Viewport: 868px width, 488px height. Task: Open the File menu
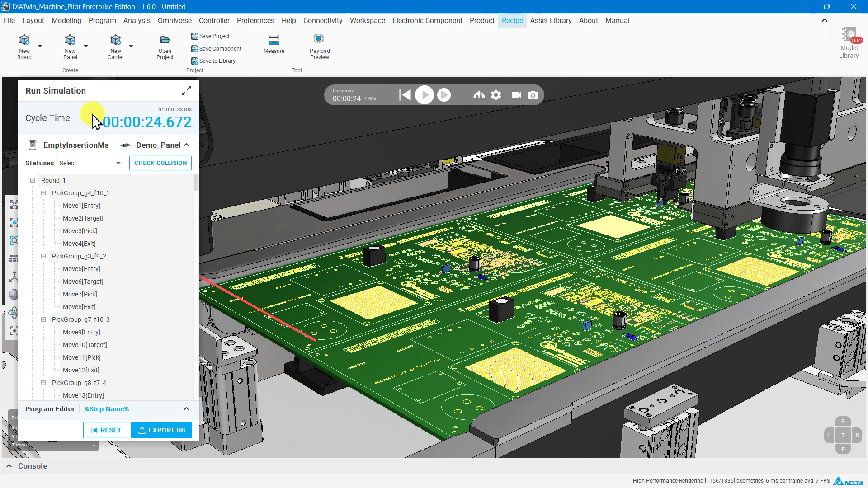[9, 20]
